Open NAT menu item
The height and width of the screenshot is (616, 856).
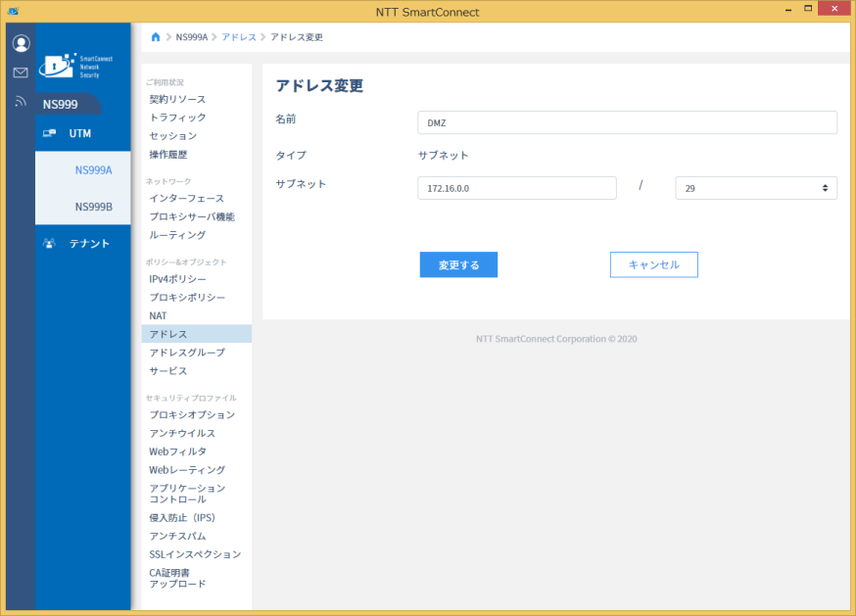(x=158, y=315)
